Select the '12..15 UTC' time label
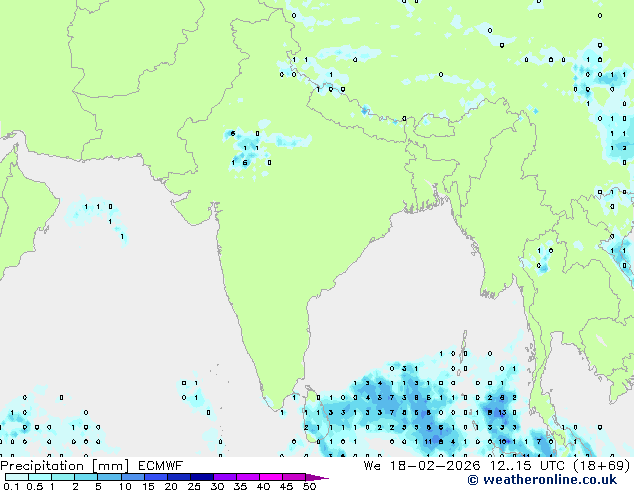Screen dimensions: 634x490 [527, 466]
